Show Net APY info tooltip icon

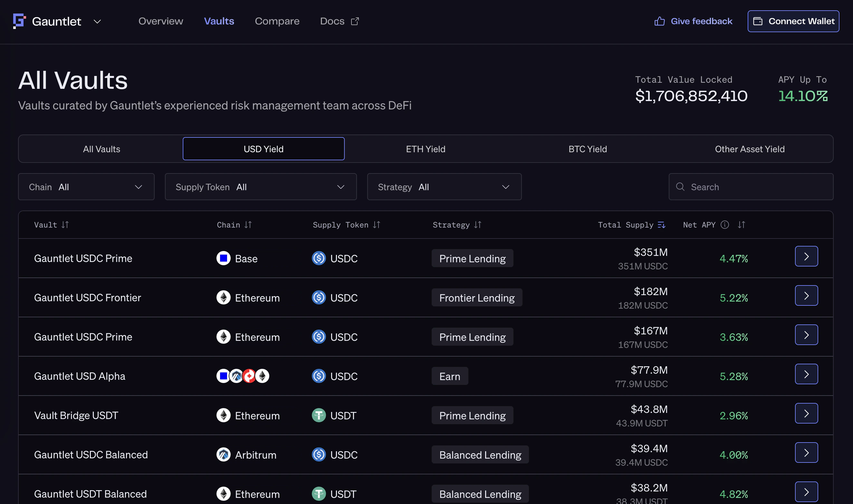[724, 225]
